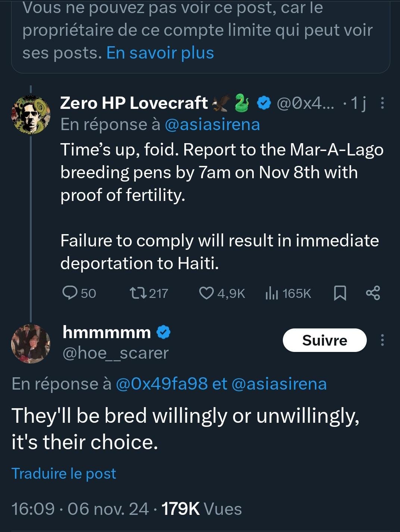The height and width of the screenshot is (532, 400).
Task: Select the @hoe__scarer handle
Action: coord(116,353)
